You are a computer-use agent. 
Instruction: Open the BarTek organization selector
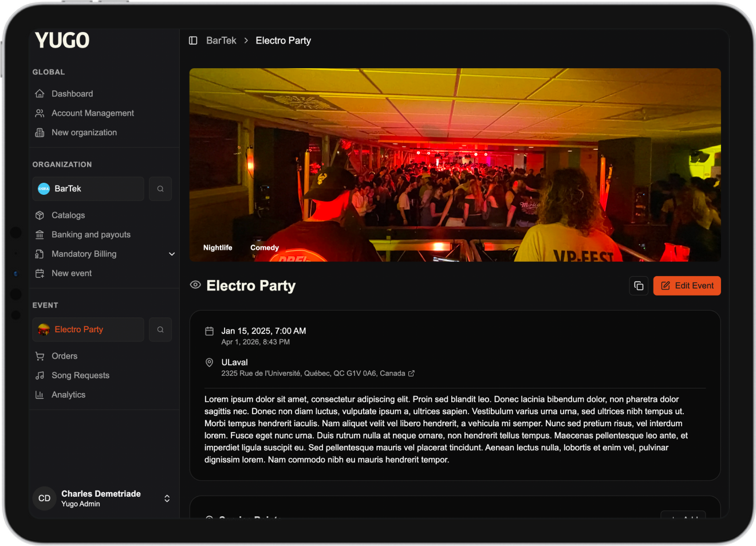[88, 189]
